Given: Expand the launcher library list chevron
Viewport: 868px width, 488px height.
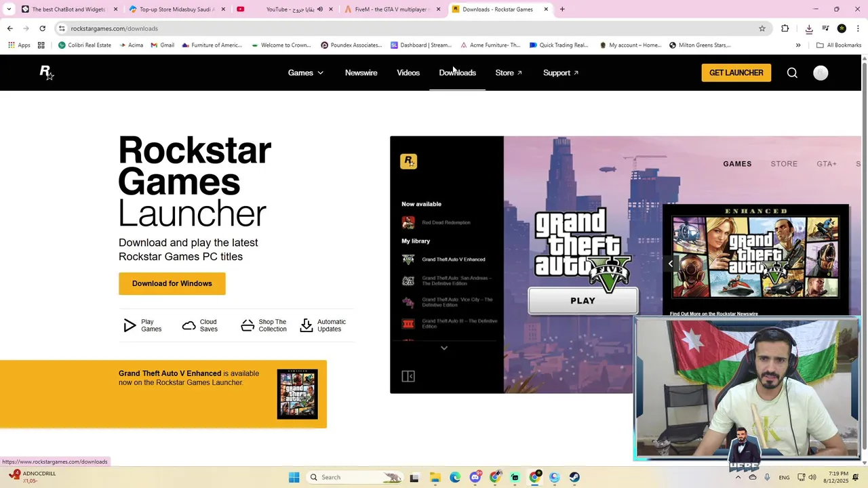Looking at the screenshot, I should (444, 348).
